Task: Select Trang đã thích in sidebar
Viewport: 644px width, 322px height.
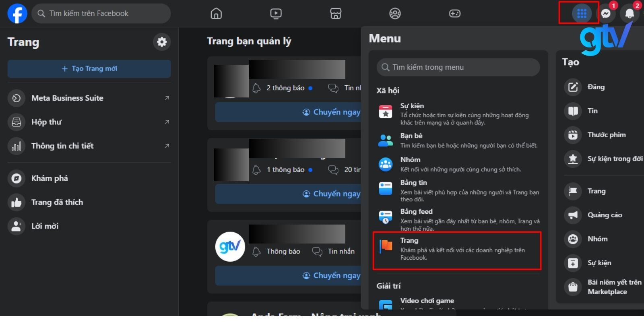Action: pos(57,202)
